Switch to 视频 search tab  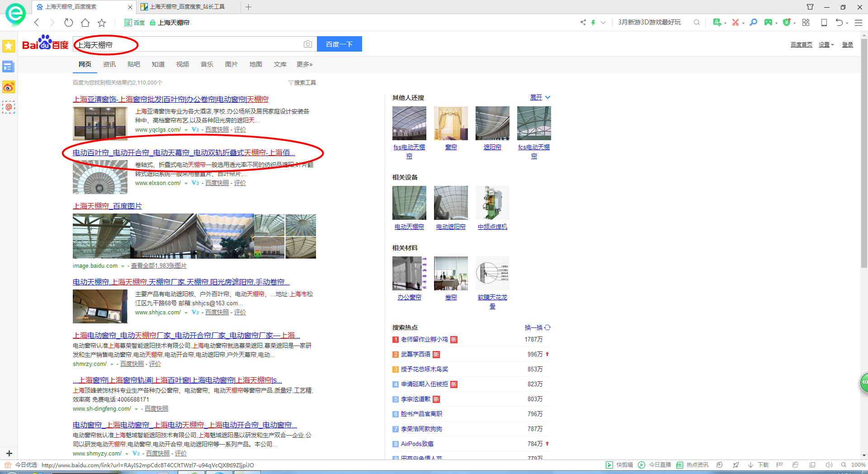click(x=183, y=64)
